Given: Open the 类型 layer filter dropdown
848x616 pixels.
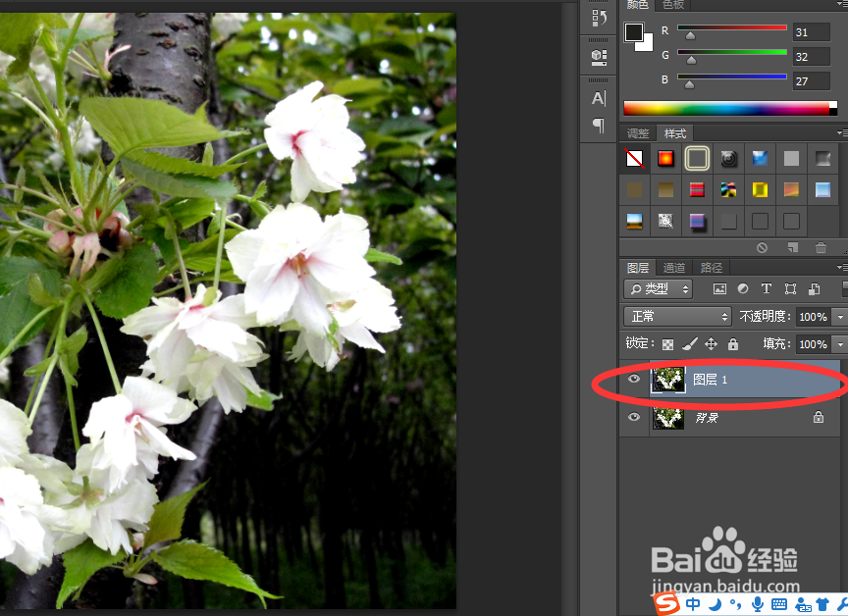Looking at the screenshot, I should click(659, 289).
